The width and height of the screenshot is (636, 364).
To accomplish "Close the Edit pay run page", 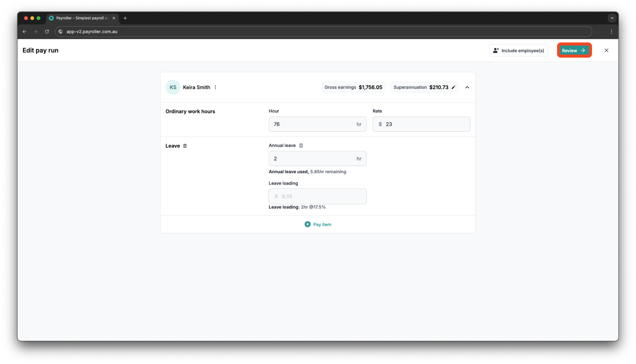I will click(606, 50).
